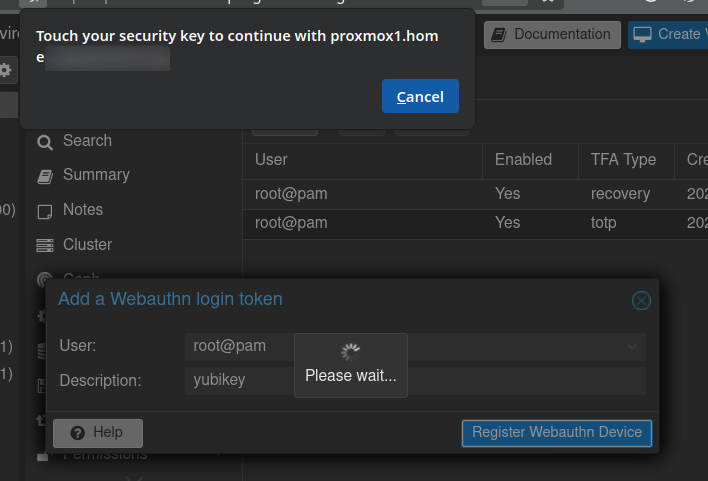Click the Documentation book icon

coord(499,34)
